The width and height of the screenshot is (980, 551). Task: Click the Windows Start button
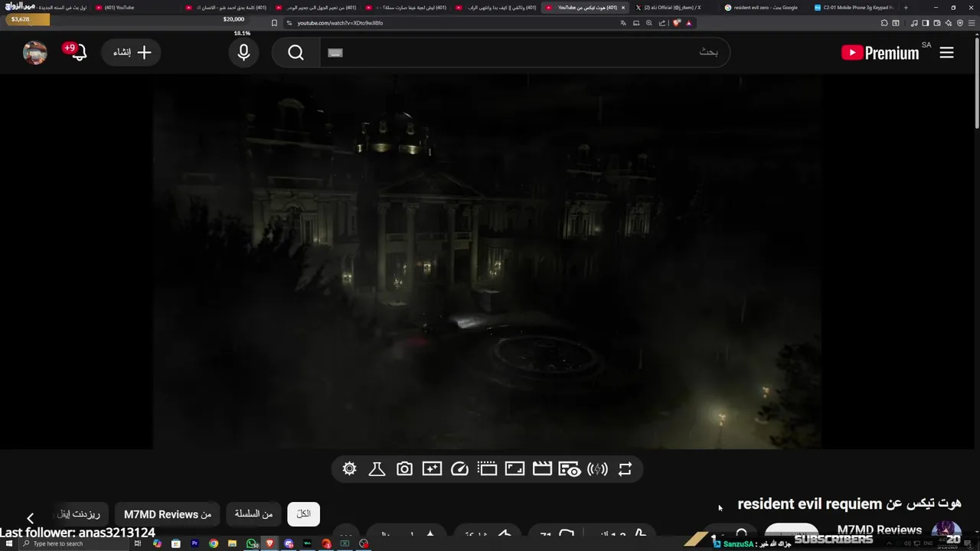(8, 543)
